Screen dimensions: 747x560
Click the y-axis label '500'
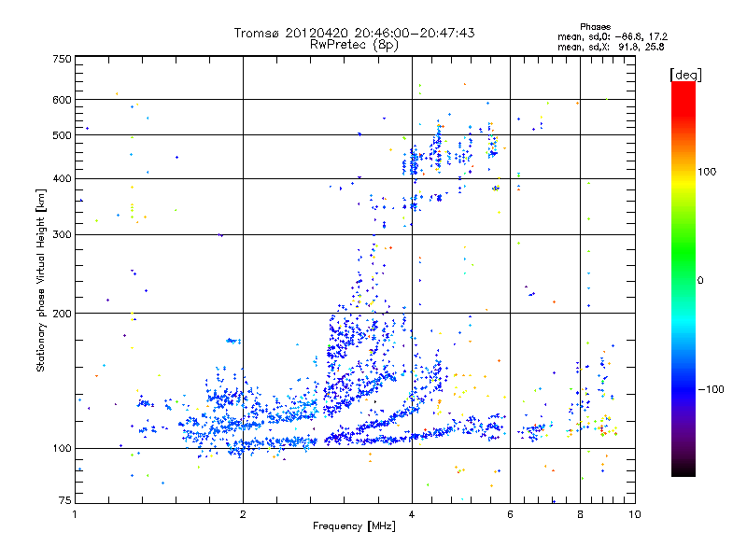pos(62,135)
